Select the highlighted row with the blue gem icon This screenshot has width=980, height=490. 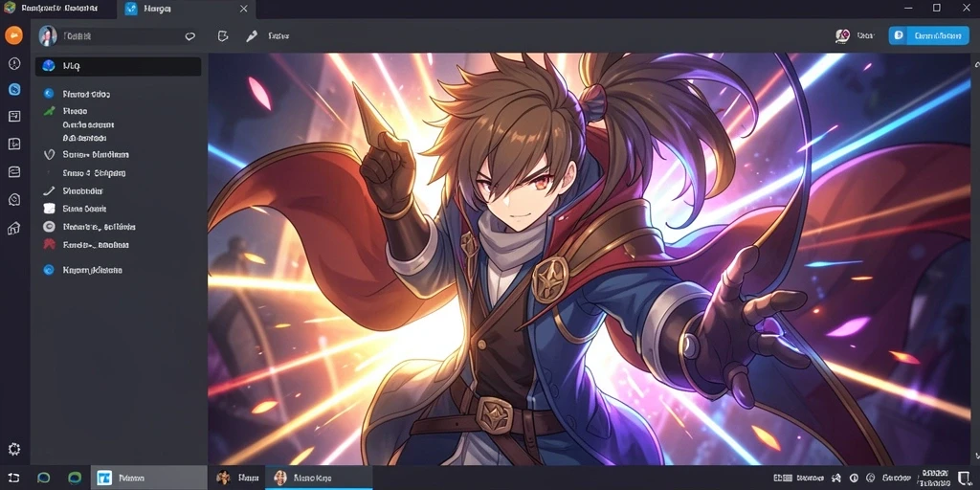tap(118, 66)
